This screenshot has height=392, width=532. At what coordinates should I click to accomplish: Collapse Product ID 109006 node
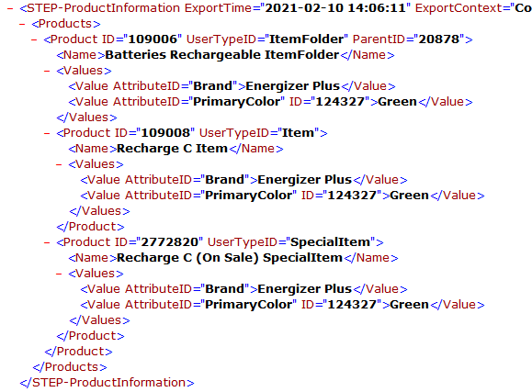click(x=34, y=39)
